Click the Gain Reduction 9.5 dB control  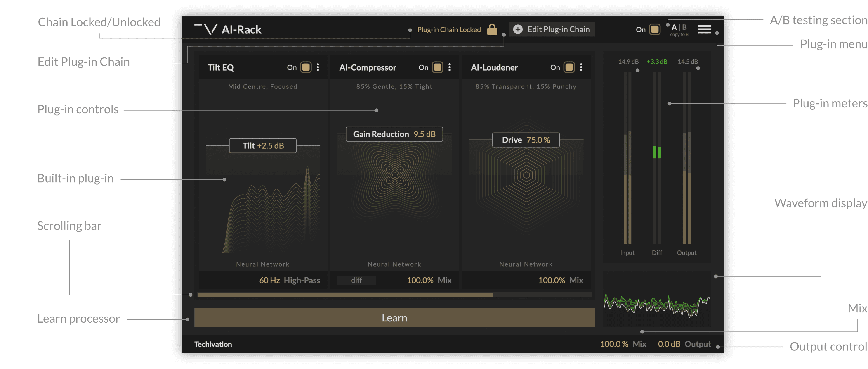coord(395,134)
